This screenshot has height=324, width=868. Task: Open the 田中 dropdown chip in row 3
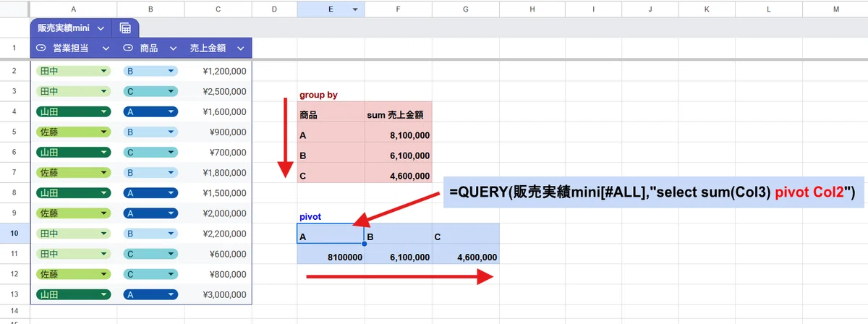click(73, 92)
